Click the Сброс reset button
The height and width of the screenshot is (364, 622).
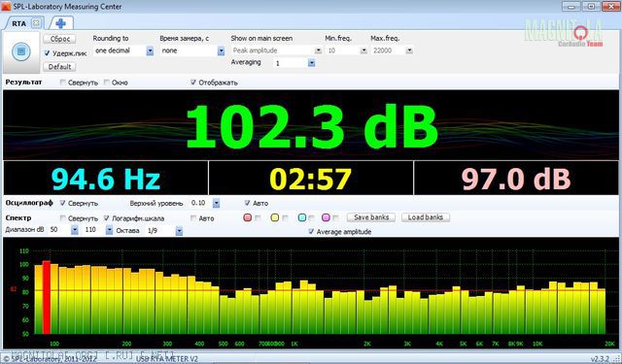click(60, 39)
